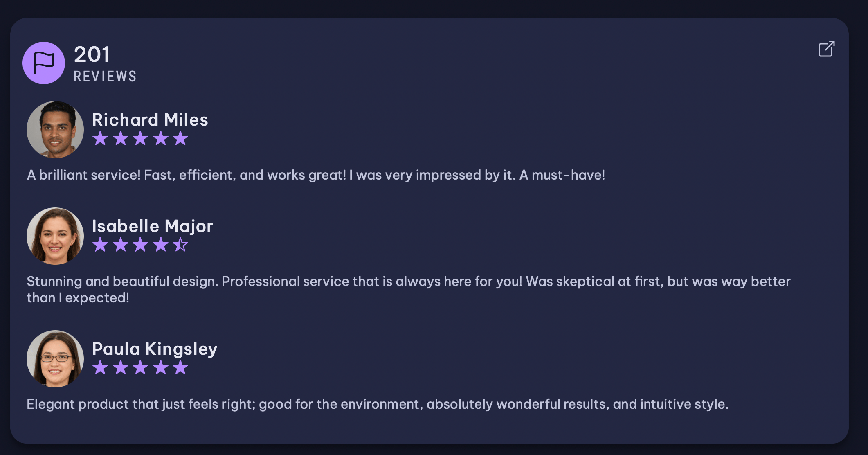Click Richard Miles' third rating star
This screenshot has width=868, height=455.
click(140, 138)
